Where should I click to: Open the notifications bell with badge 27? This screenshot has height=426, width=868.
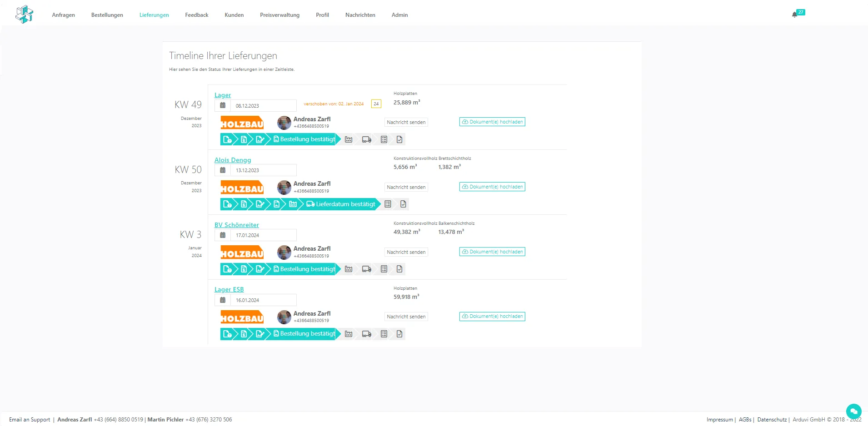(797, 14)
